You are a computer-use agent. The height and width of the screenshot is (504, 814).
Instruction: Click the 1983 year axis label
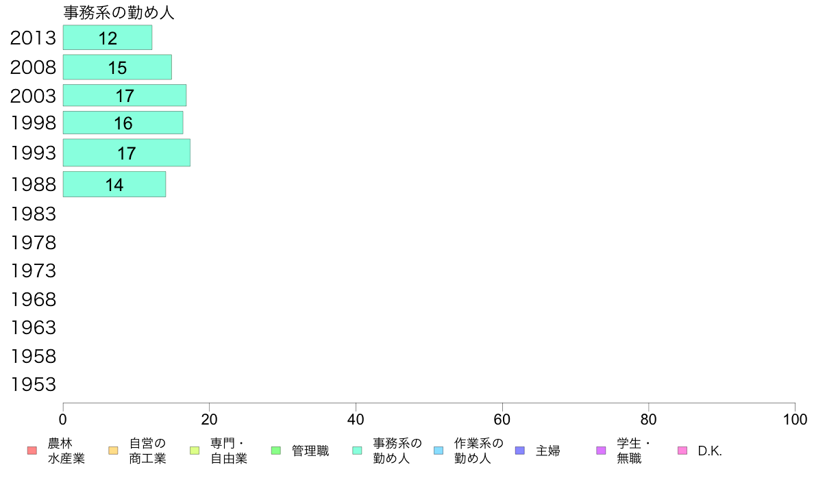(x=33, y=214)
